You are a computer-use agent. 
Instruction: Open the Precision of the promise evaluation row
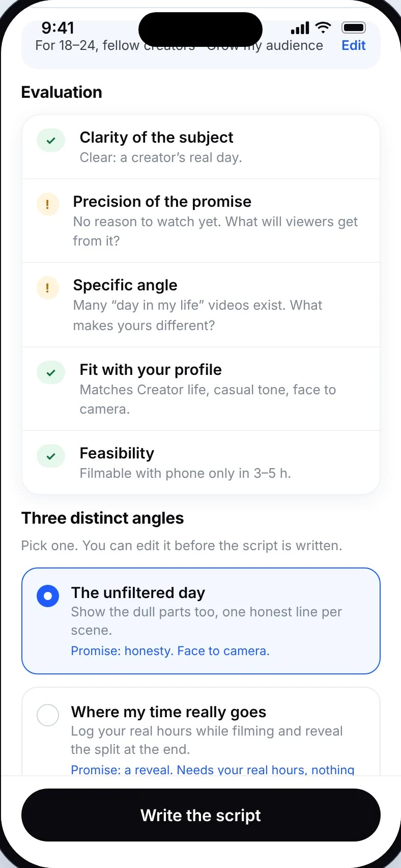(201, 221)
